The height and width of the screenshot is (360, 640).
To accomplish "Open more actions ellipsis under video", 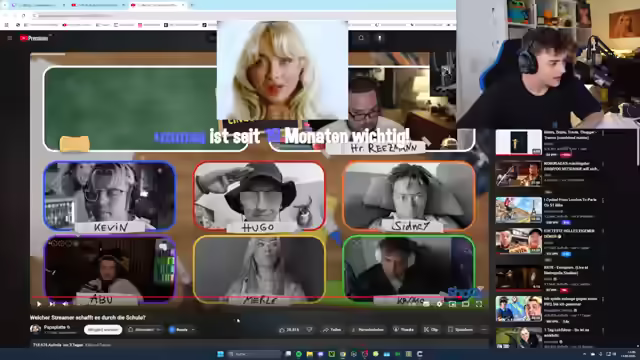I will 484,329.
